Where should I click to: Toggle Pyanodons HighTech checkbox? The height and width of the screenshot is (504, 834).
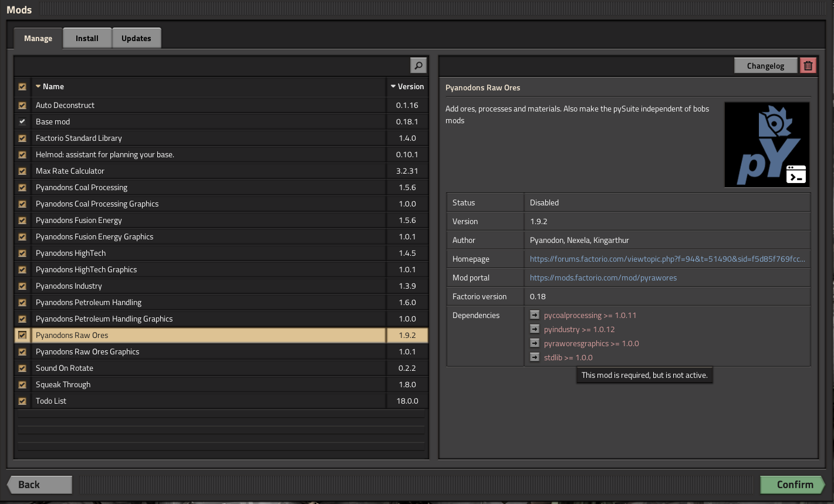[22, 253]
